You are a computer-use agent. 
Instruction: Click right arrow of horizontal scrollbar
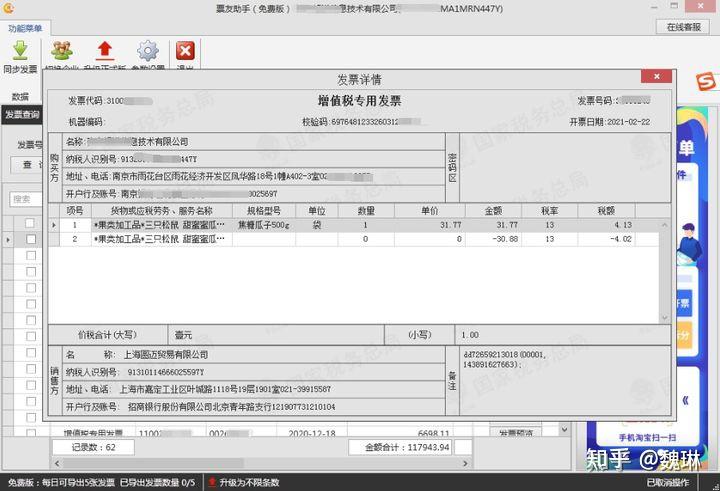point(465,463)
